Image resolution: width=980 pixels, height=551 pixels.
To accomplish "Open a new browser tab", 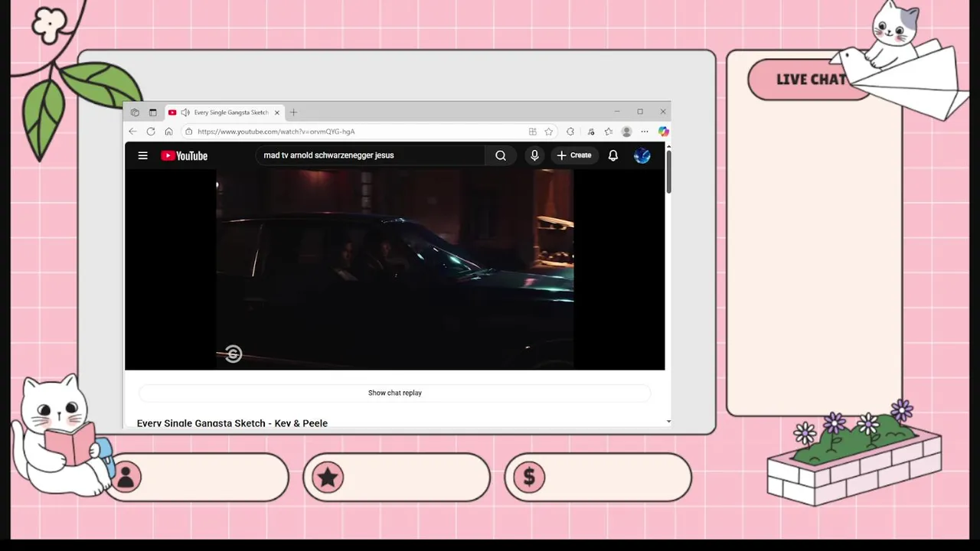I will tap(293, 112).
